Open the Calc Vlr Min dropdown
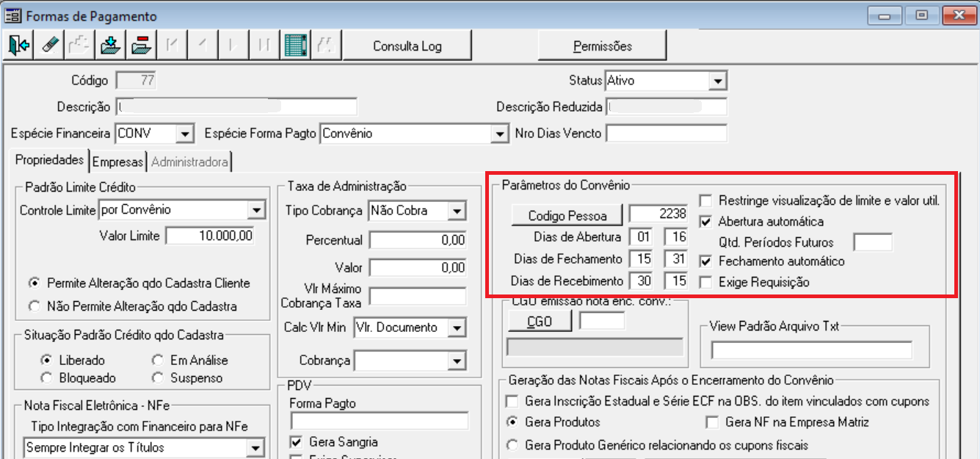This screenshot has height=459, width=980. tap(457, 328)
